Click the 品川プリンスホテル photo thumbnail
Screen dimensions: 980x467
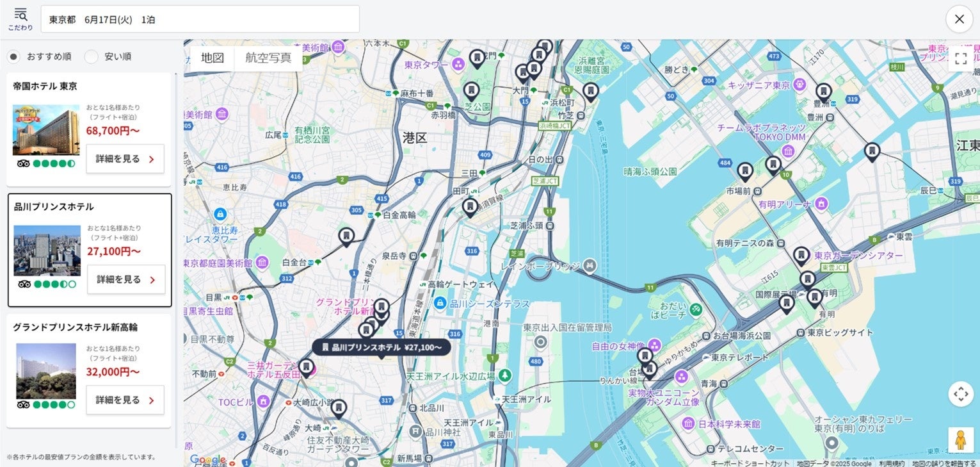click(47, 250)
